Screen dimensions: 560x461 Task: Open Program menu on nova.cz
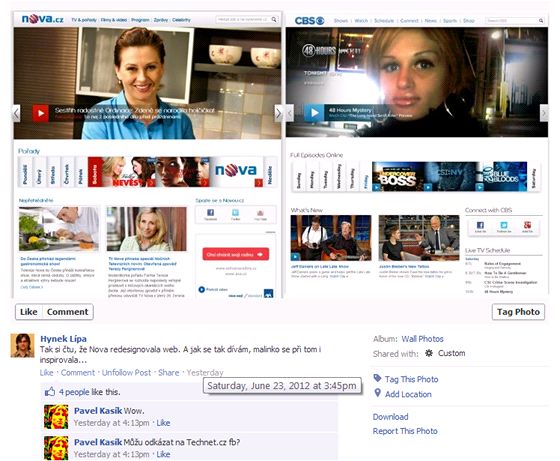click(140, 20)
